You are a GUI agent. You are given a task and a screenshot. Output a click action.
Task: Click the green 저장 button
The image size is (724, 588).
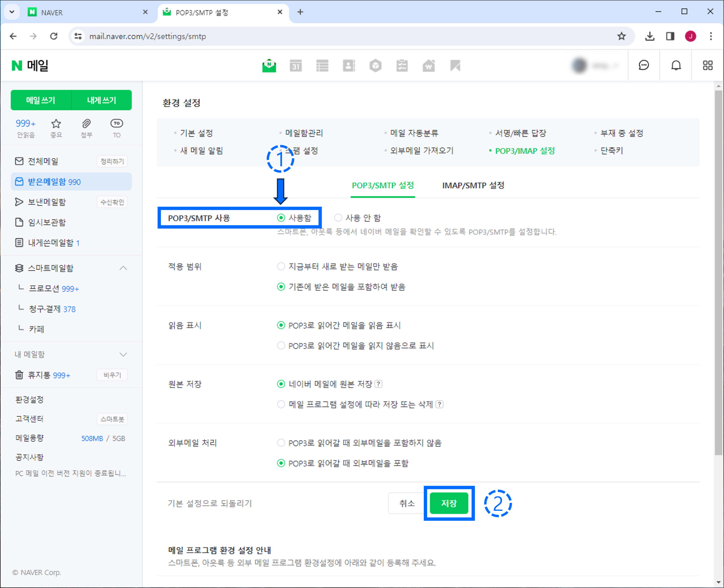coord(449,503)
